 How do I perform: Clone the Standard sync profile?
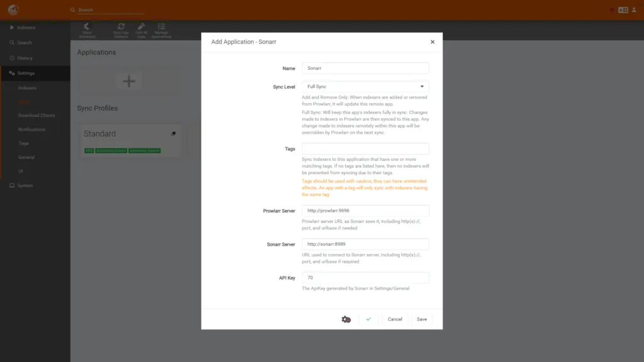[x=174, y=134]
